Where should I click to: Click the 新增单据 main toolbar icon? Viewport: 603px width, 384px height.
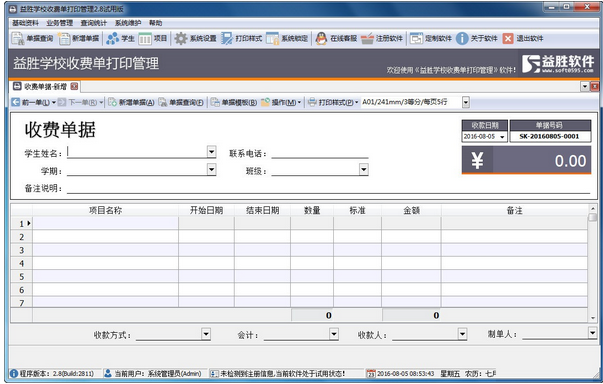(64, 38)
